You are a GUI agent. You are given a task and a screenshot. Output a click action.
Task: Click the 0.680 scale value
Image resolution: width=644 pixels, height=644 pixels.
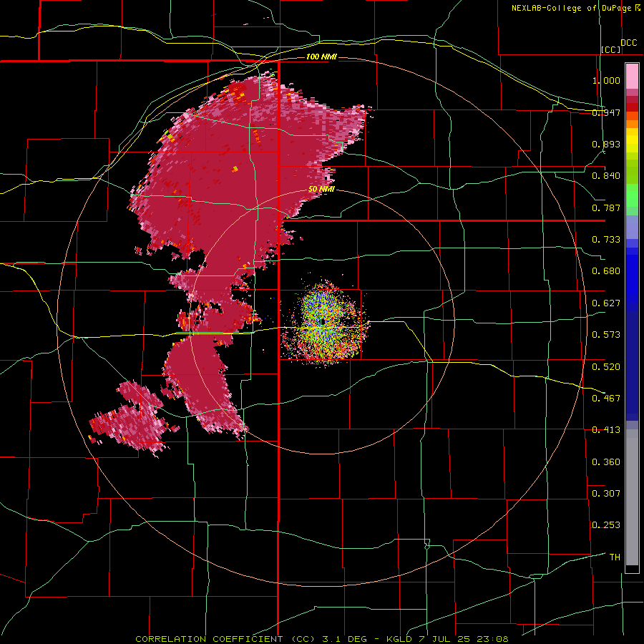tap(606, 271)
